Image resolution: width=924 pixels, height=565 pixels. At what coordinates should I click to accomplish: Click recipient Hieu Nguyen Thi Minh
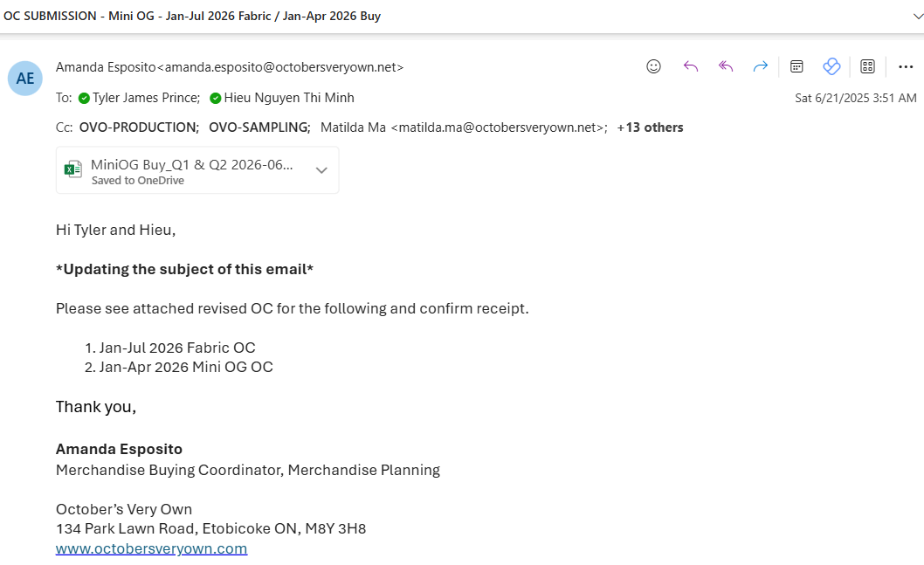pos(288,98)
